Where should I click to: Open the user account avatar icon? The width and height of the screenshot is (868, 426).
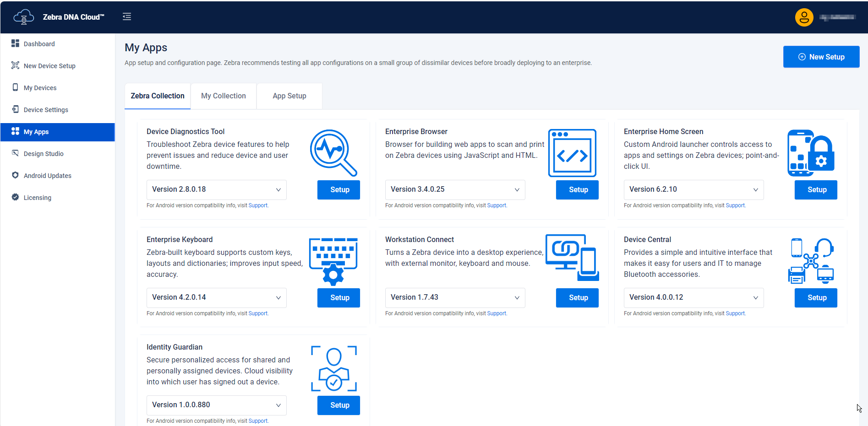pos(804,17)
